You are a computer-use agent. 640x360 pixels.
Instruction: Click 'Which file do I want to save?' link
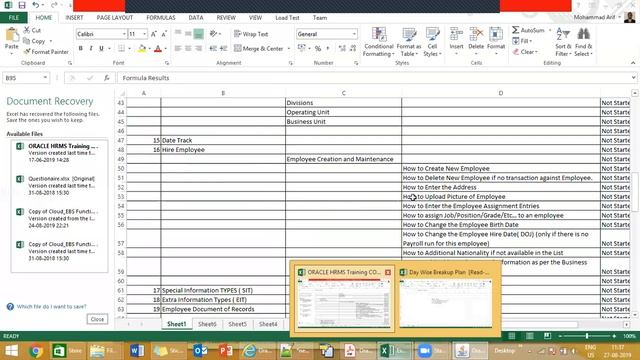51,307
